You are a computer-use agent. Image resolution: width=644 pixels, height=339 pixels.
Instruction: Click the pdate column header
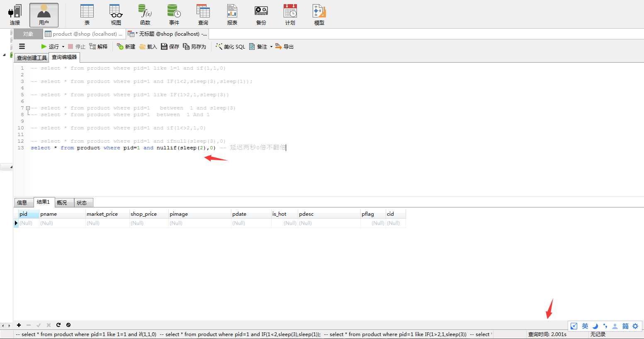click(x=251, y=214)
